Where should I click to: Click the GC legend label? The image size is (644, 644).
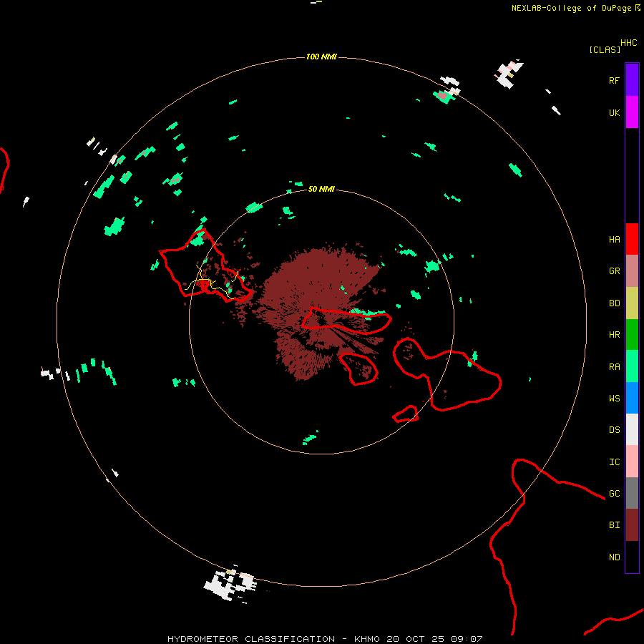(614, 494)
